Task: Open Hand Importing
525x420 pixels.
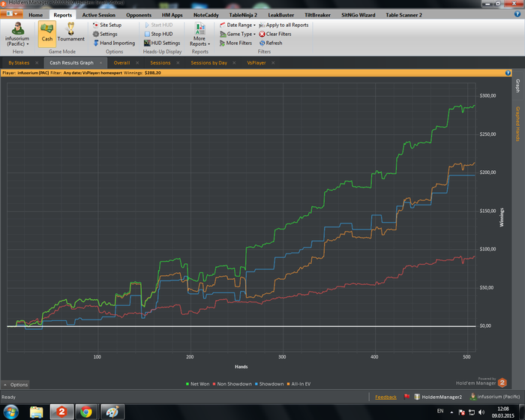Action: tap(114, 43)
